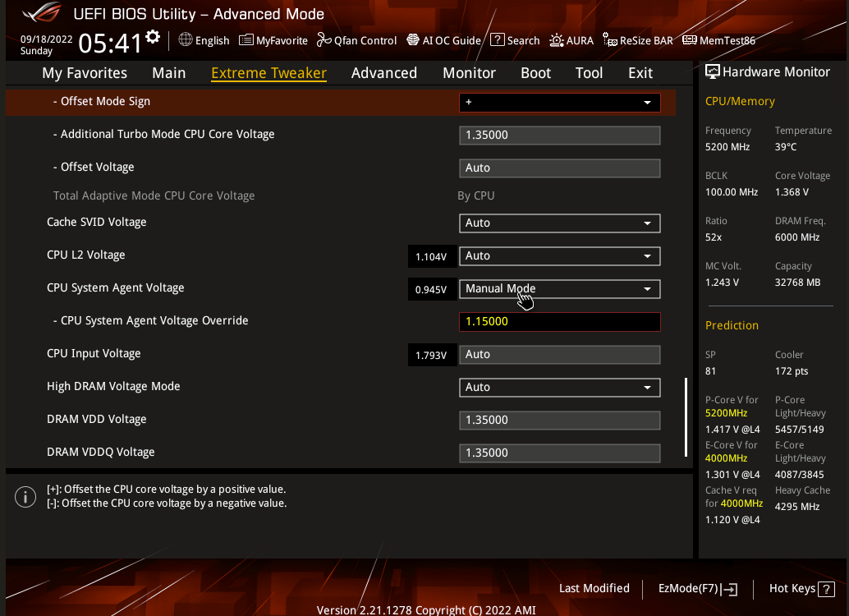Open settings gear next to the clock
Viewport: 849px width, 616px height.
[x=154, y=37]
